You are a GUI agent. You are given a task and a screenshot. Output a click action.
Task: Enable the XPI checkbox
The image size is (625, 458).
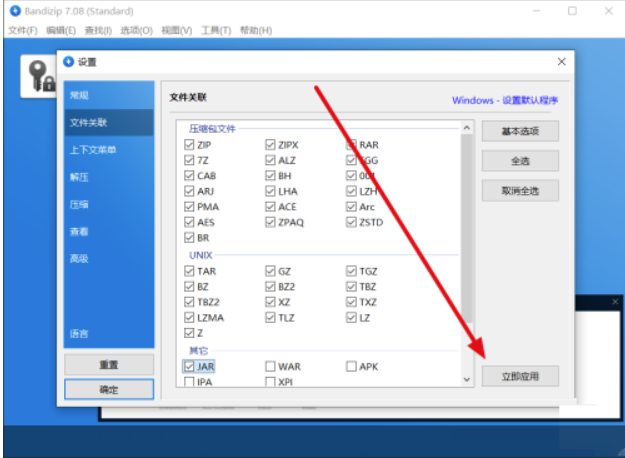(x=270, y=382)
